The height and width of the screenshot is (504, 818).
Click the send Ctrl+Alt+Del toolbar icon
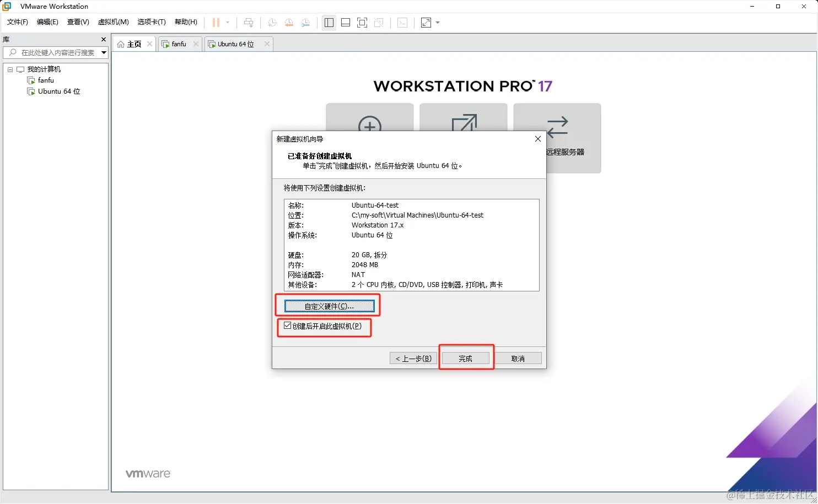pyautogui.click(x=249, y=23)
